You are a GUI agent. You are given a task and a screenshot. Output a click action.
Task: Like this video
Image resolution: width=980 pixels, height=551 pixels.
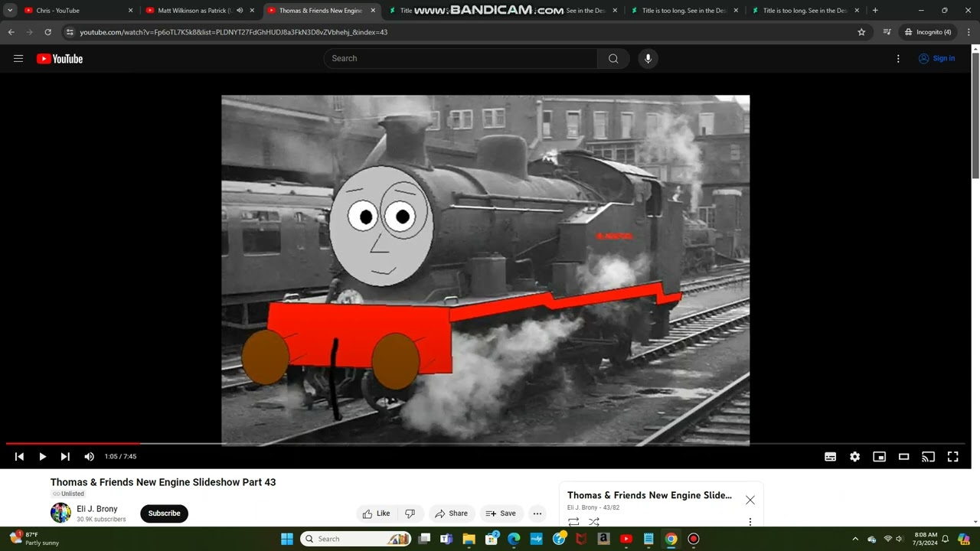click(x=377, y=514)
